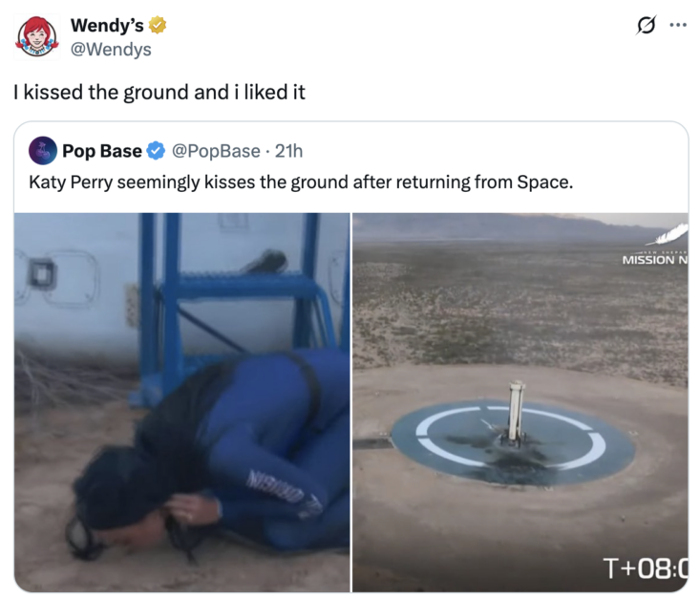Open the Wendy's profile avatar
This screenshot has height=600, width=700.
[x=37, y=36]
